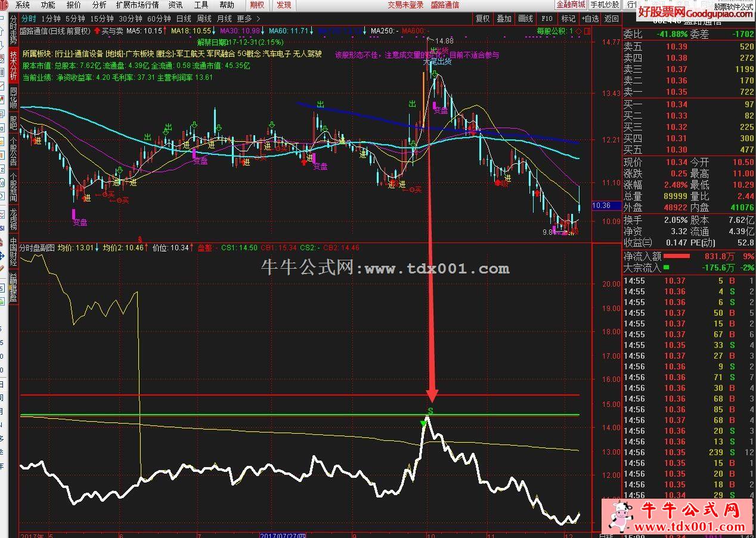Screen dimensions: 756x538
Task: Click the red up-arrow icon before 买与卖
Action: pos(97,30)
